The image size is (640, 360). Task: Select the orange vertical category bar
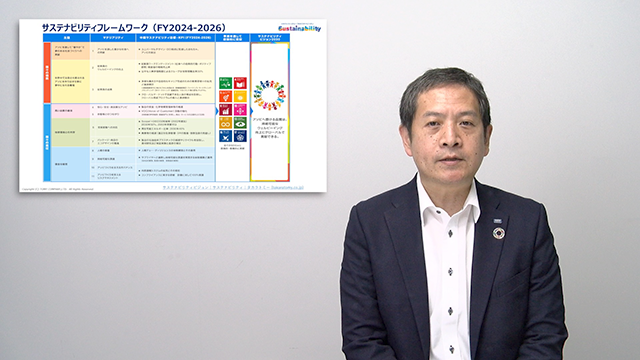(x=47, y=73)
